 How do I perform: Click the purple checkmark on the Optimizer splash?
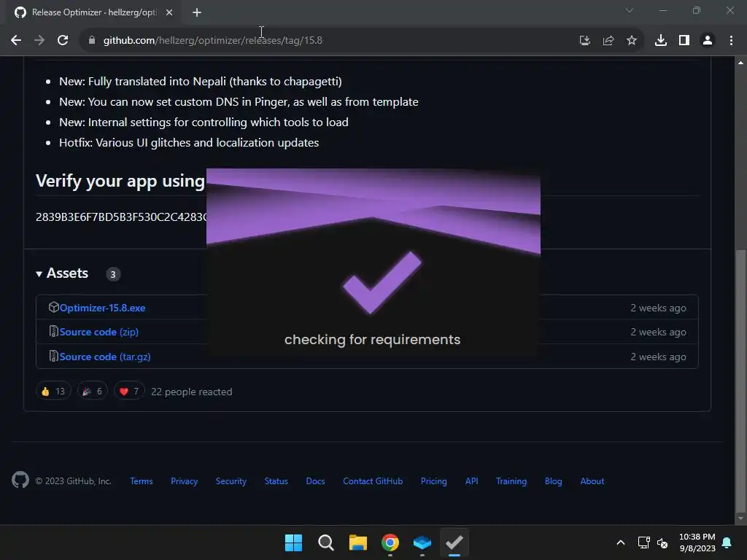pos(382,283)
